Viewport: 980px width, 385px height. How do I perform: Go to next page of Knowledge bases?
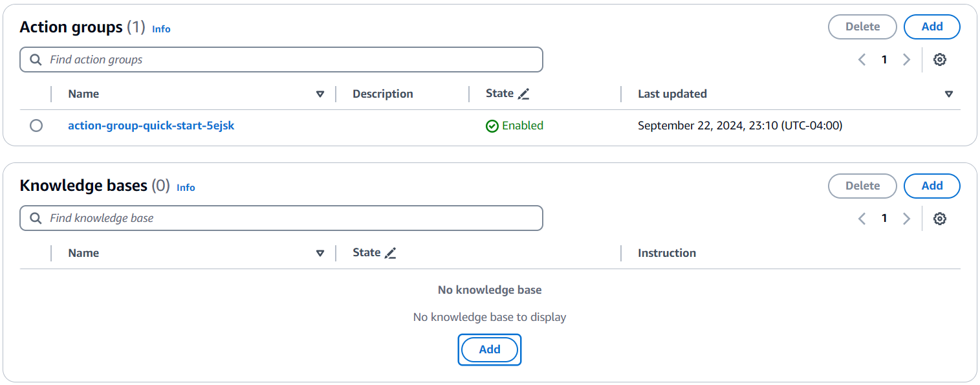(906, 219)
